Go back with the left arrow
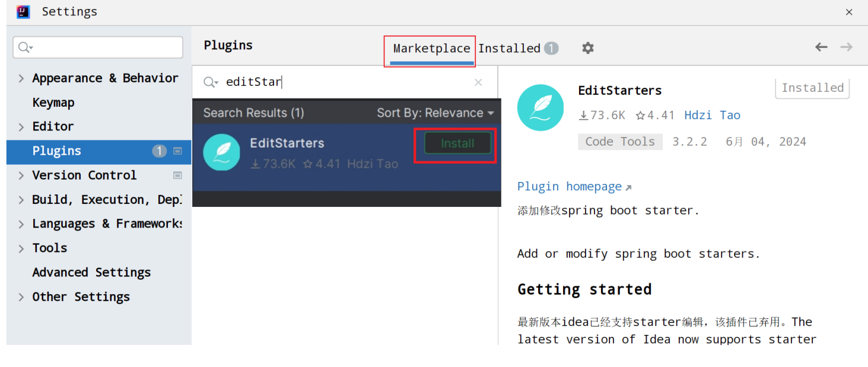Viewport: 868px width, 367px height. [821, 47]
